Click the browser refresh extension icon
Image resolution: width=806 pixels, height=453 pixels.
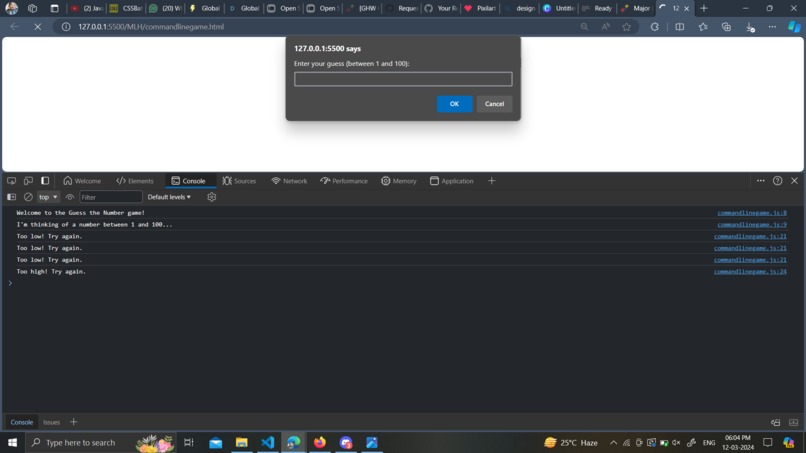click(654, 27)
